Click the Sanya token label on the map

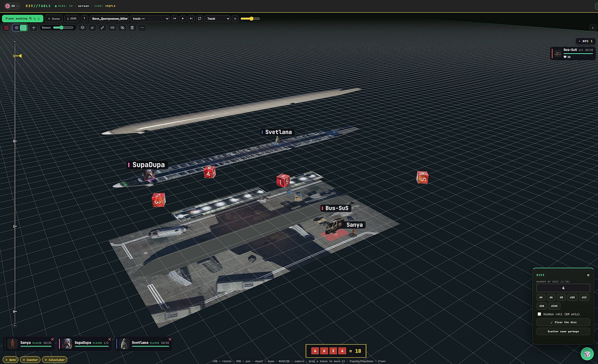(x=354, y=225)
